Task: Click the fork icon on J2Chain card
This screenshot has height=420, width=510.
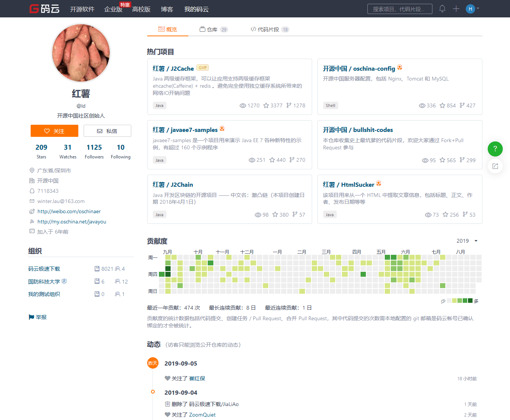Action: (x=295, y=214)
